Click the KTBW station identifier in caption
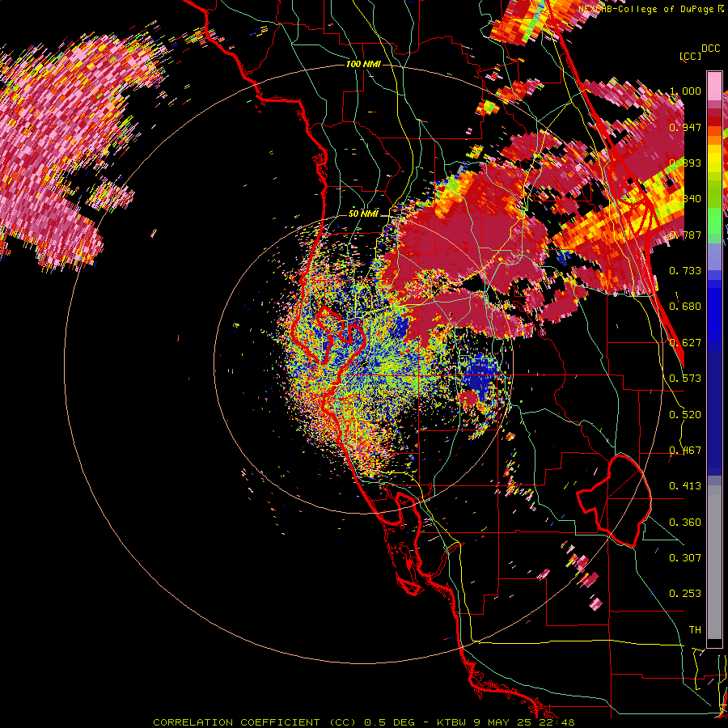 click(453, 722)
